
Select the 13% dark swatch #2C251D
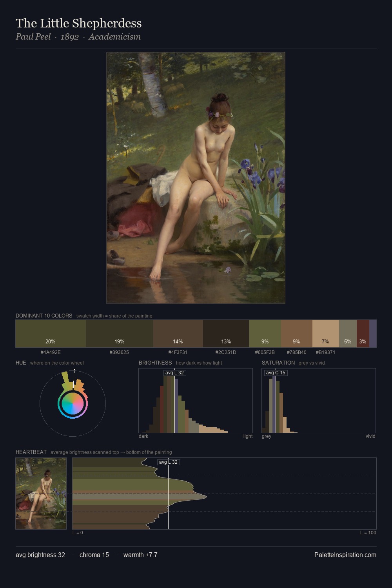point(226,334)
